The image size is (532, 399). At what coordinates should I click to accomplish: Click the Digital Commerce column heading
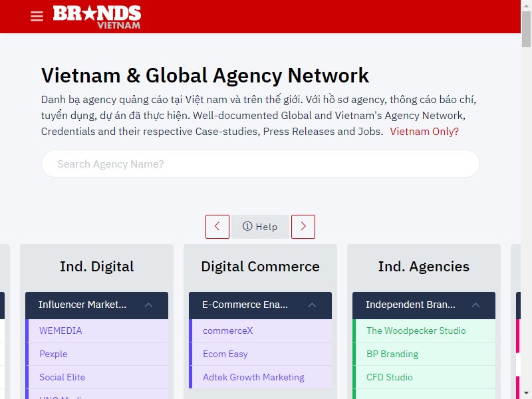pos(260,267)
